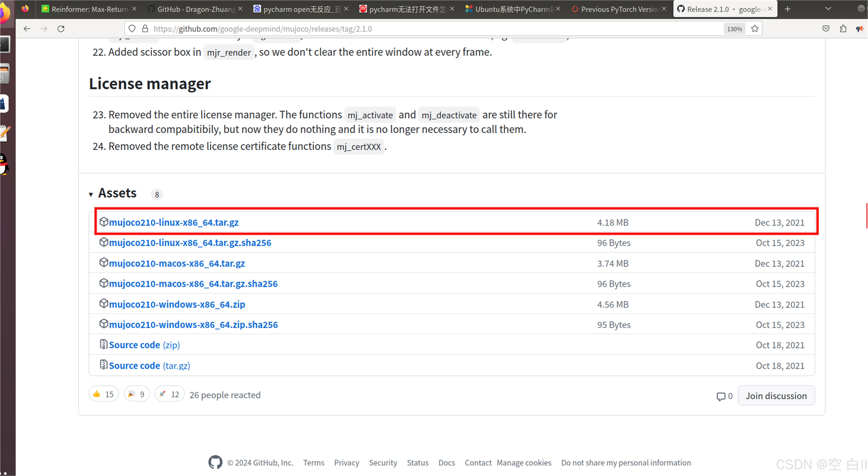
Task: Open the QQ penguin dock icon
Action: 4,164
